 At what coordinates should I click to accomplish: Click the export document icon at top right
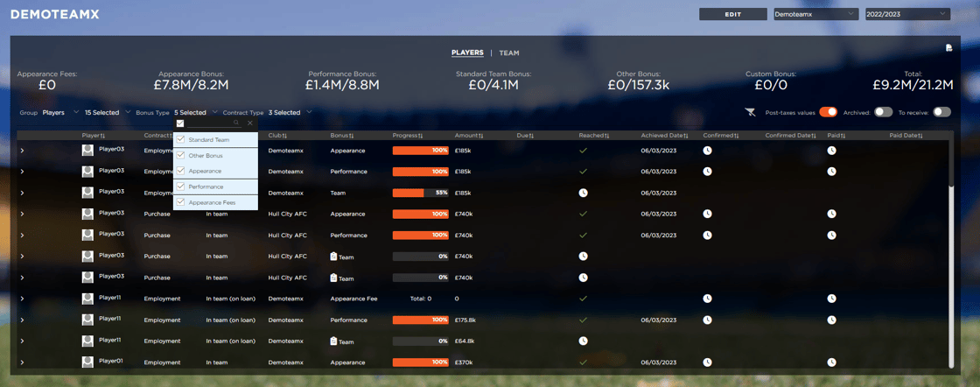[x=949, y=48]
